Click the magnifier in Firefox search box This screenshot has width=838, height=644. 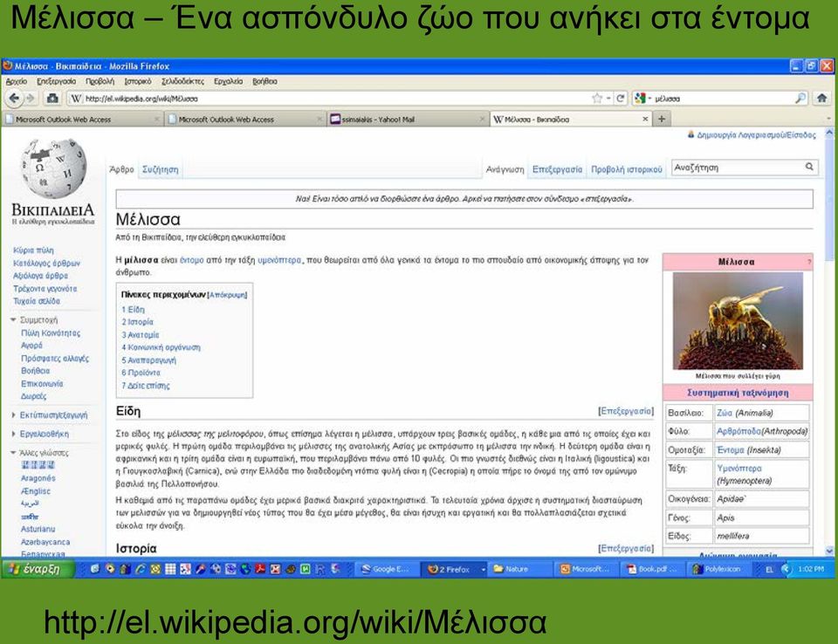pos(800,99)
